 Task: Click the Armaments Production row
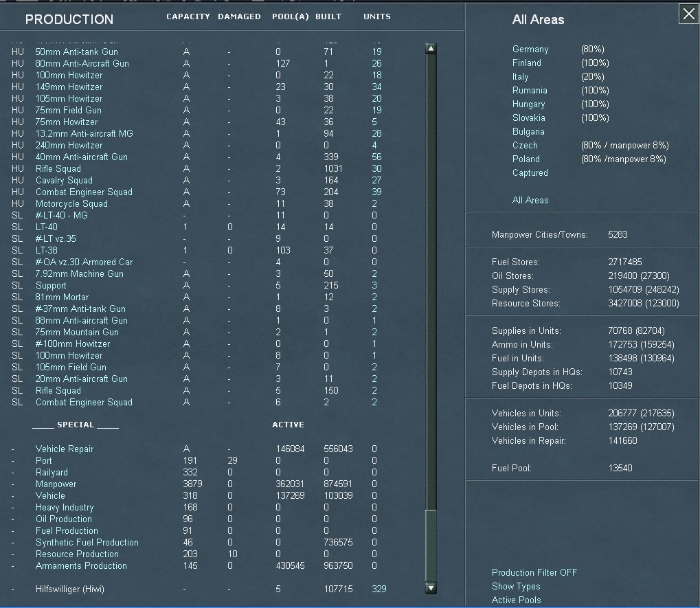click(81, 565)
